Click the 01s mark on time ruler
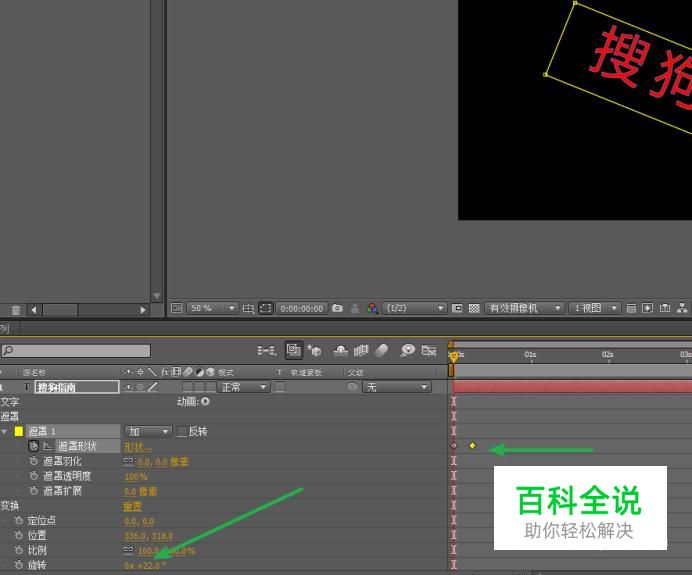 (x=530, y=355)
